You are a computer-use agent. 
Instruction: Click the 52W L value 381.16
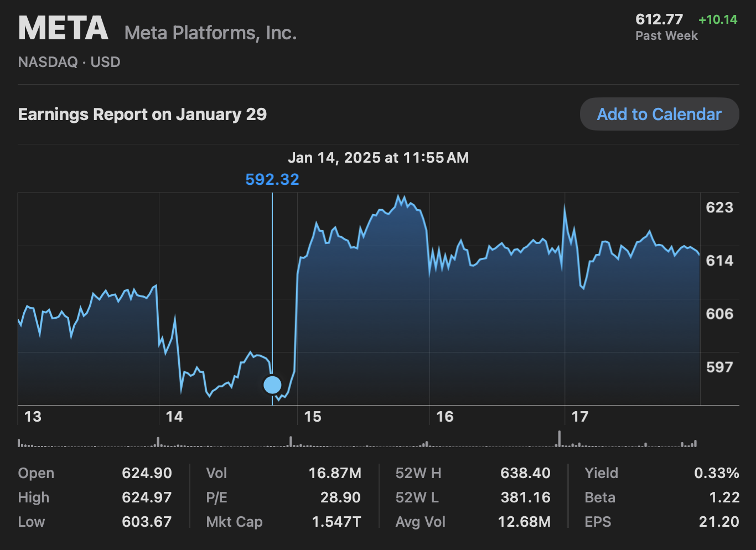(x=525, y=497)
